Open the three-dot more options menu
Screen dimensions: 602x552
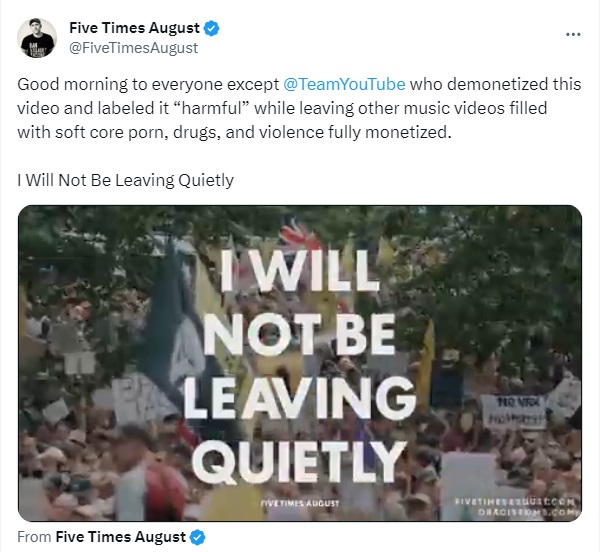tap(573, 35)
